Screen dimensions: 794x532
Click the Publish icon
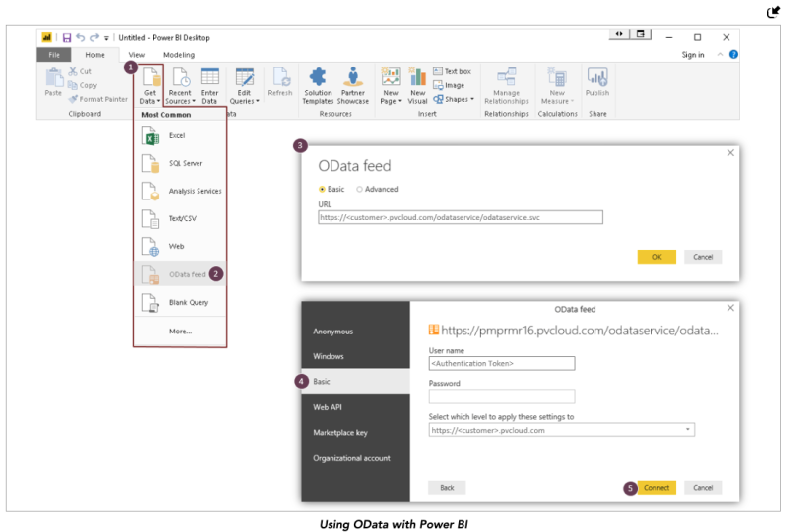pyautogui.click(x=597, y=77)
